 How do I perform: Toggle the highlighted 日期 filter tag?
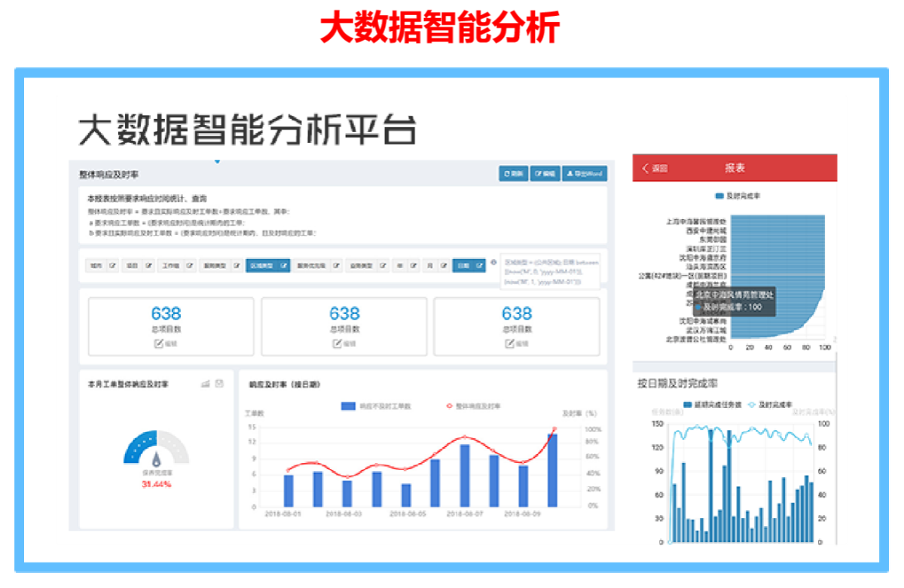click(463, 266)
